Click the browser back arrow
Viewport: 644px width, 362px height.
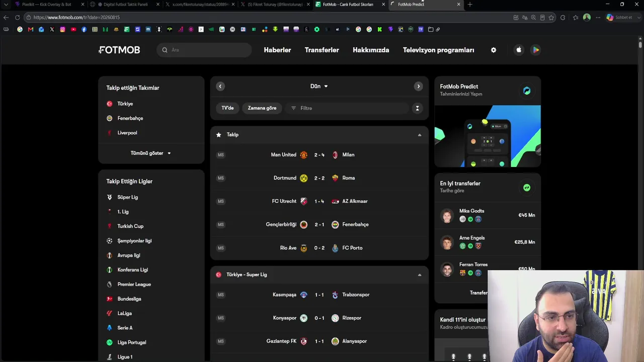pos(6,18)
